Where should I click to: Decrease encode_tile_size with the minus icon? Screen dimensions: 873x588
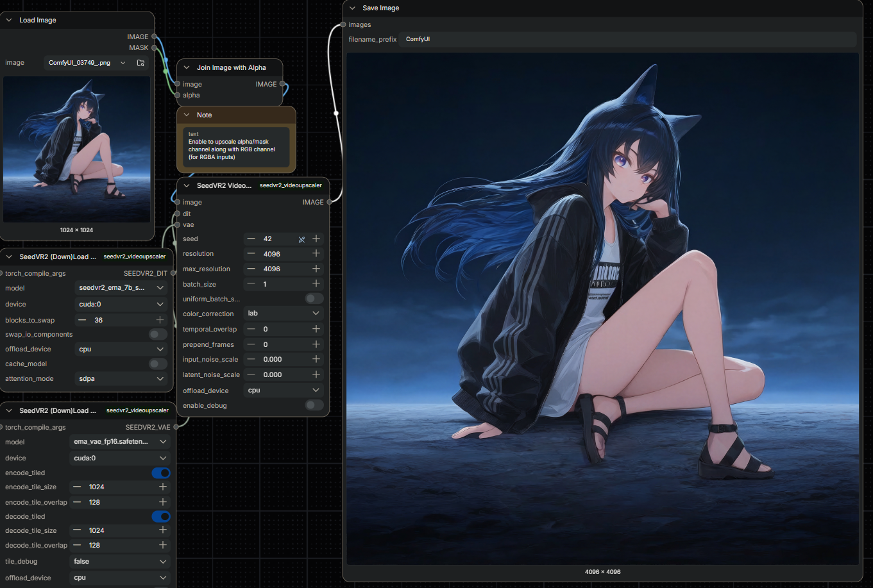(x=77, y=487)
